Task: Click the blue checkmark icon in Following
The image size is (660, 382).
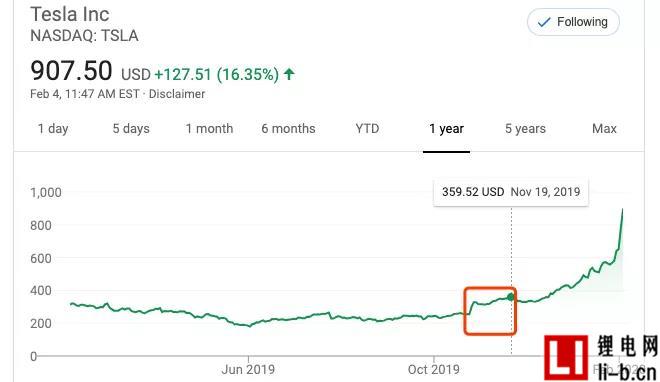Action: click(544, 22)
